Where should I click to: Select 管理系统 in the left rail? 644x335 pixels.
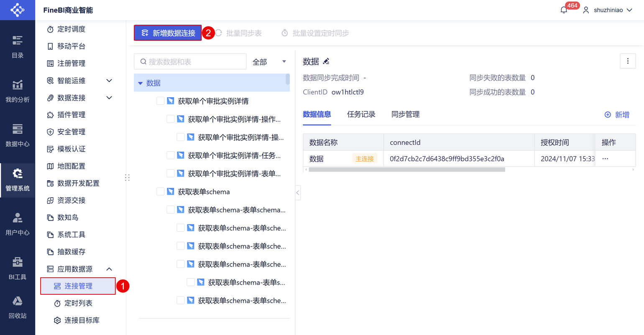pyautogui.click(x=18, y=180)
